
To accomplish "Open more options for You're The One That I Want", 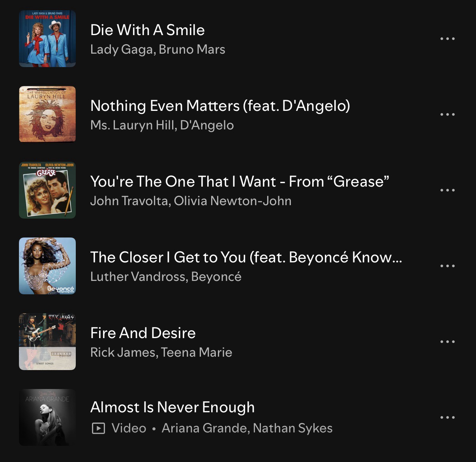I will tap(448, 190).
